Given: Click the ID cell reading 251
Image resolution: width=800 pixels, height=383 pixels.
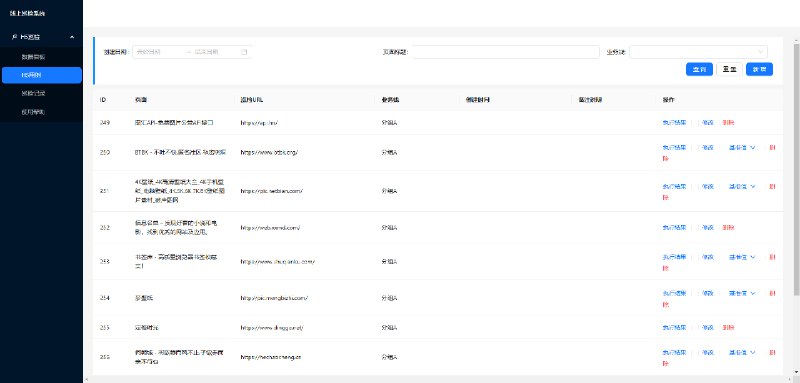Looking at the screenshot, I should coord(105,191).
